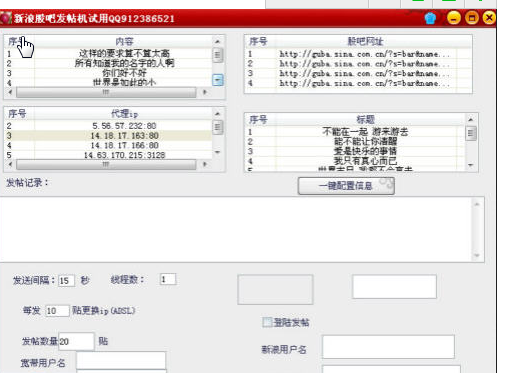Image resolution: width=506 pixels, height=373 pixels.
Task: Click the title list vertical scrollbar thumb
Action: coord(471,133)
